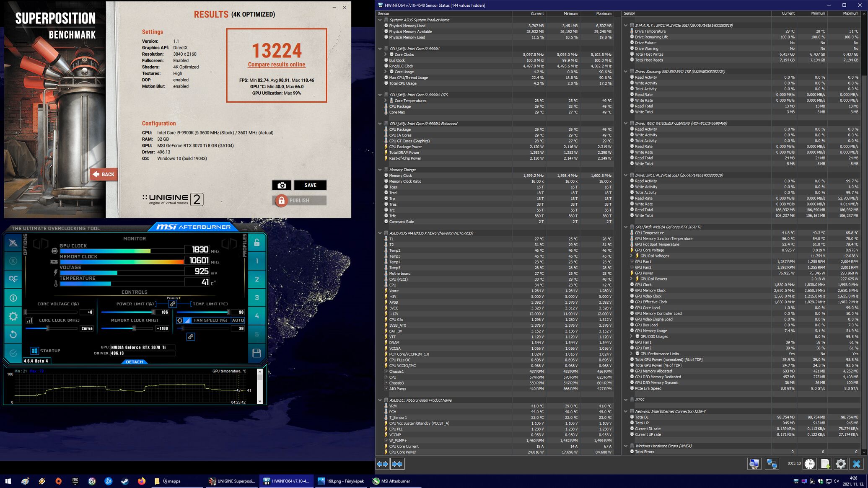Open Afterburner information panel icon

(x=13, y=298)
